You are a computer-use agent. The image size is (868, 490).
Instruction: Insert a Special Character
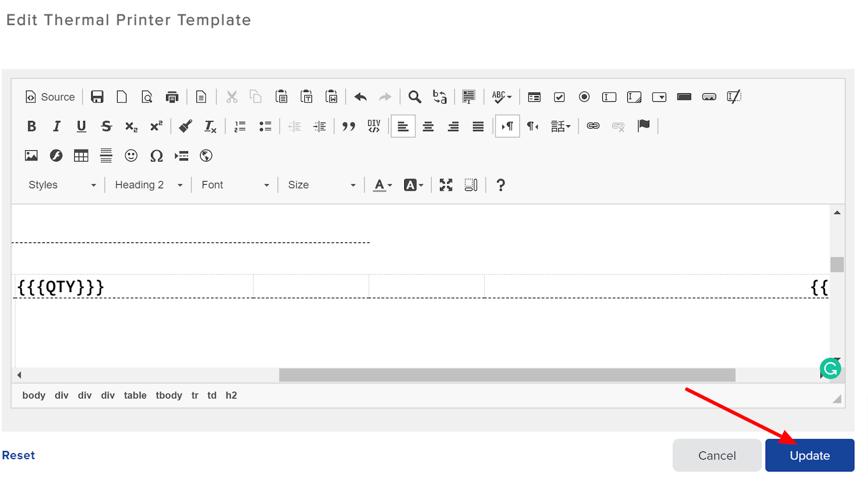(x=156, y=156)
